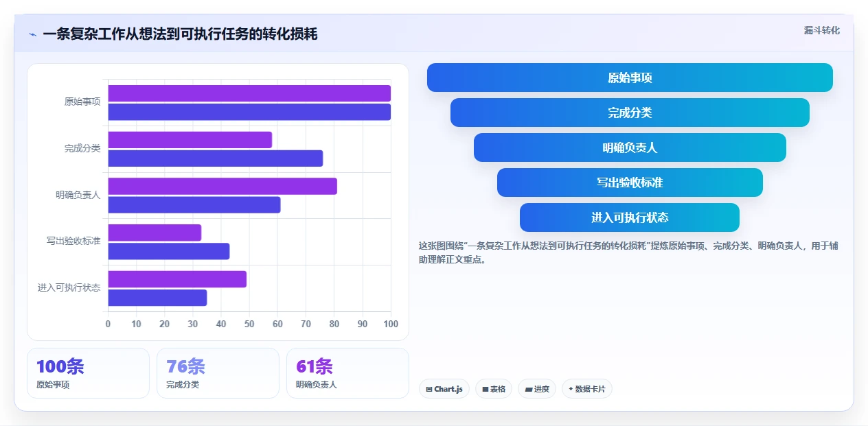This screenshot has width=868, height=426.
Task: Click the description paragraph below the funnel
Action: [x=628, y=252]
